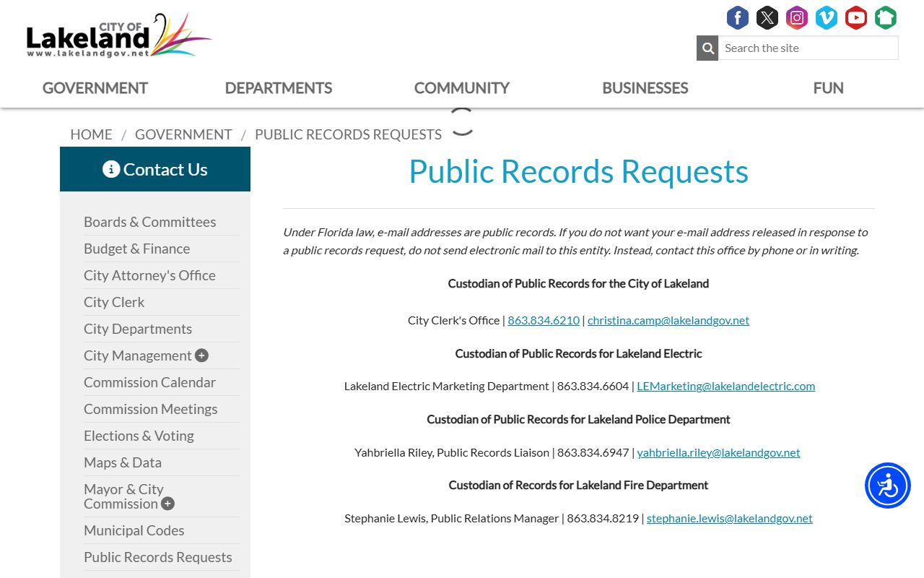Open the GOVERNMENT main menu
Screen dimensions: 924x578
95,88
